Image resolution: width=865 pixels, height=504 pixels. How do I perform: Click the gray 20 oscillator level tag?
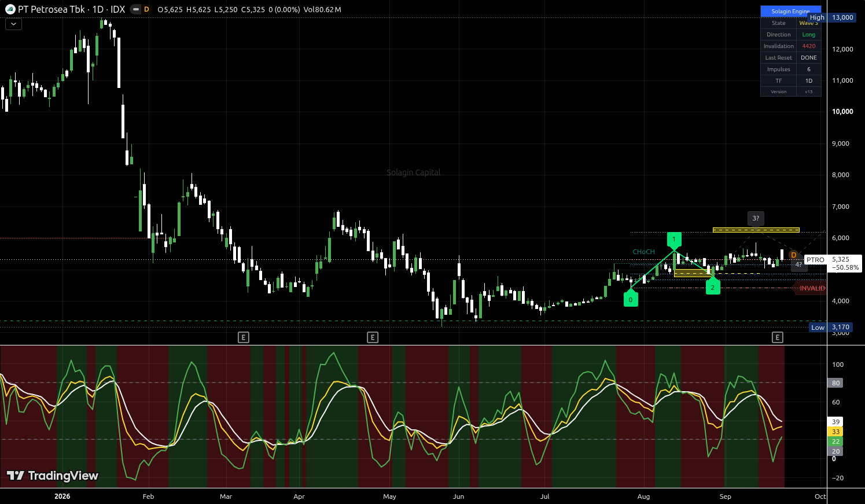pyautogui.click(x=835, y=451)
